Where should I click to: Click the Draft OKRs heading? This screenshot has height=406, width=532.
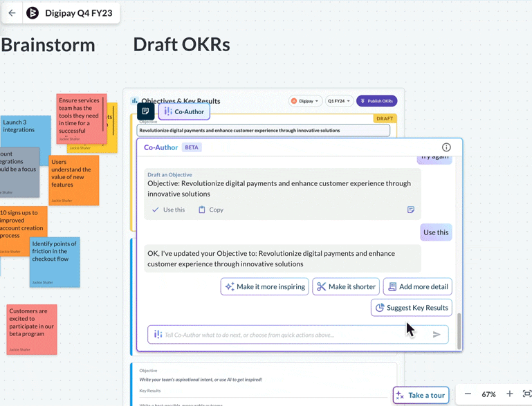[181, 45]
